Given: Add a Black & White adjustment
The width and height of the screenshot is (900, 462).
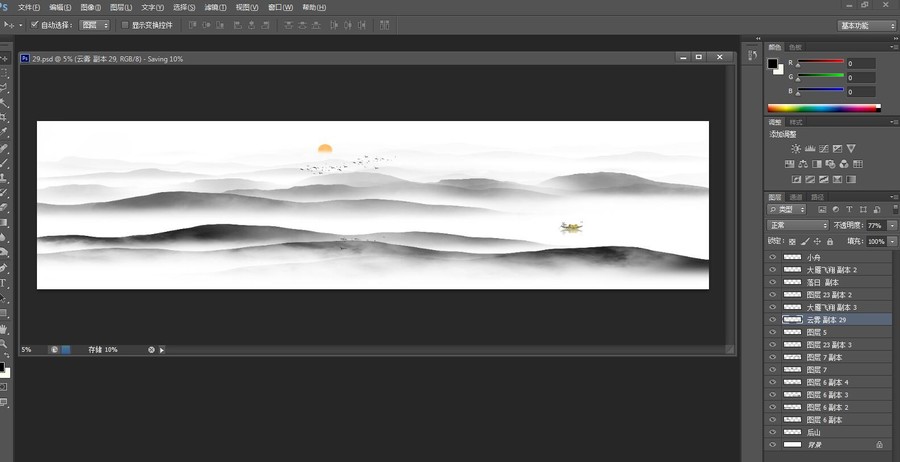Looking at the screenshot, I should 817,164.
